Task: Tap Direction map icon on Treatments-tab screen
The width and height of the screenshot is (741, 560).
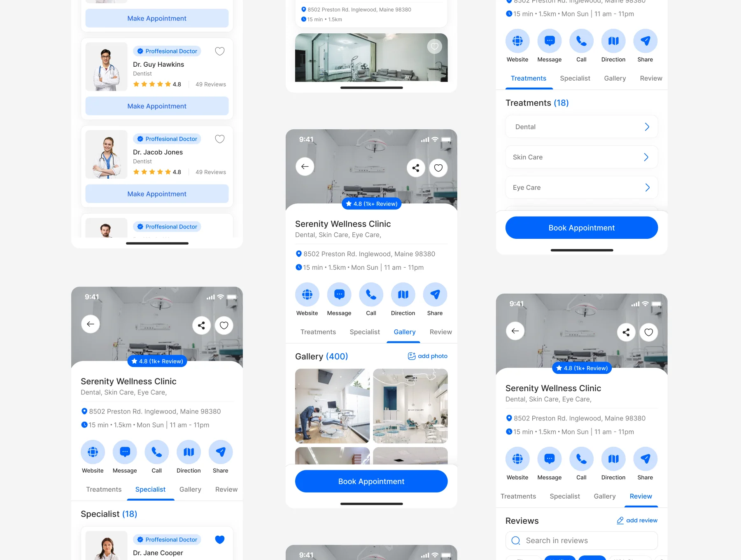Action: pyautogui.click(x=613, y=41)
